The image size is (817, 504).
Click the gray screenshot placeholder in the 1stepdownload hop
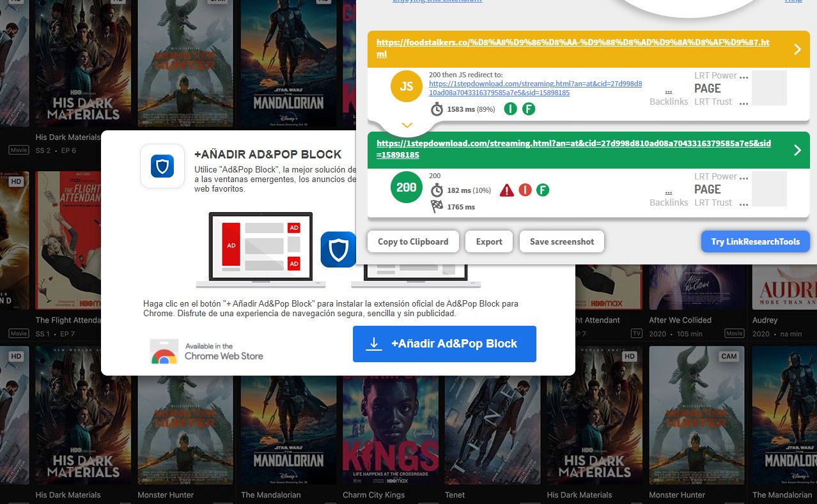point(769,189)
